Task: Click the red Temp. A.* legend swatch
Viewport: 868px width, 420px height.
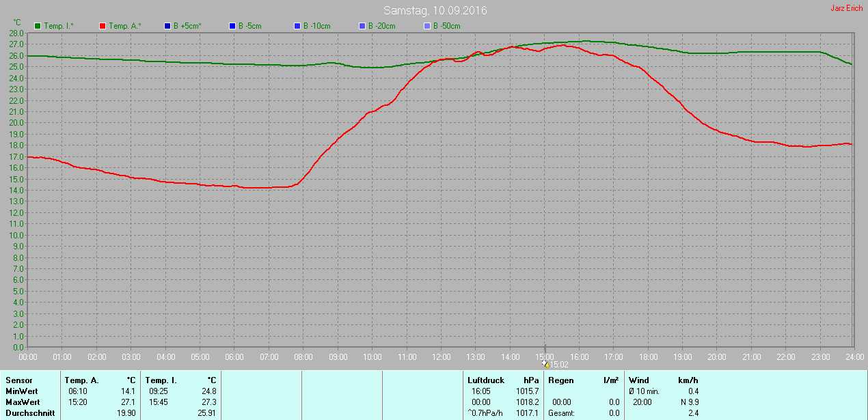Action: coord(103,26)
